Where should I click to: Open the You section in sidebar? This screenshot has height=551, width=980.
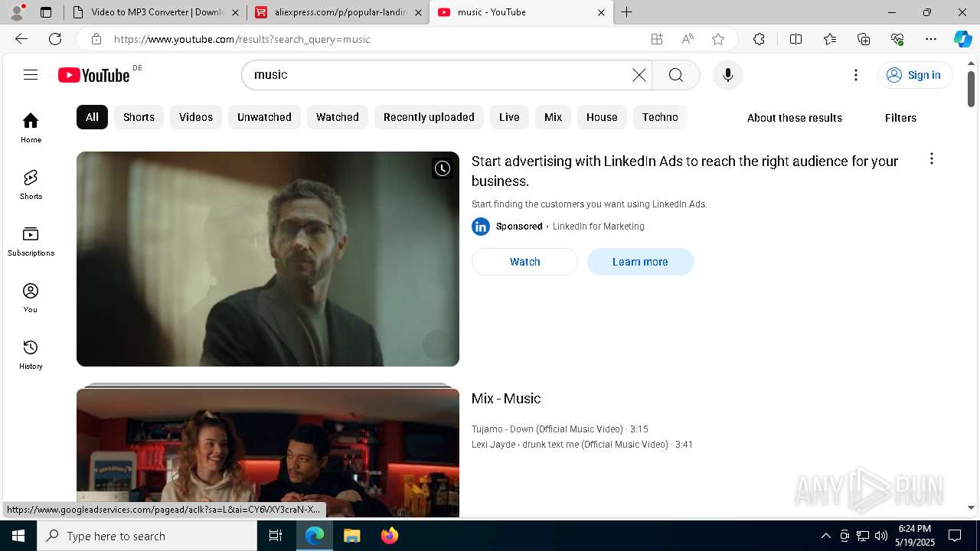[31, 297]
